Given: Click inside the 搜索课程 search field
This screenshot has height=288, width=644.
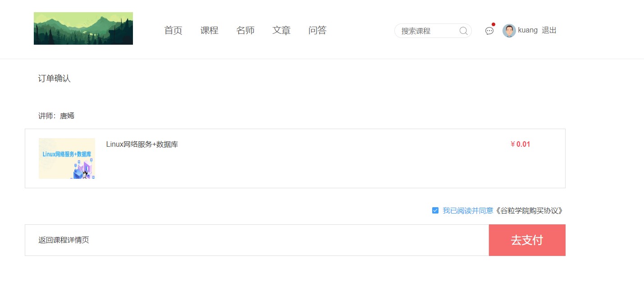Looking at the screenshot, I should pyautogui.click(x=428, y=31).
